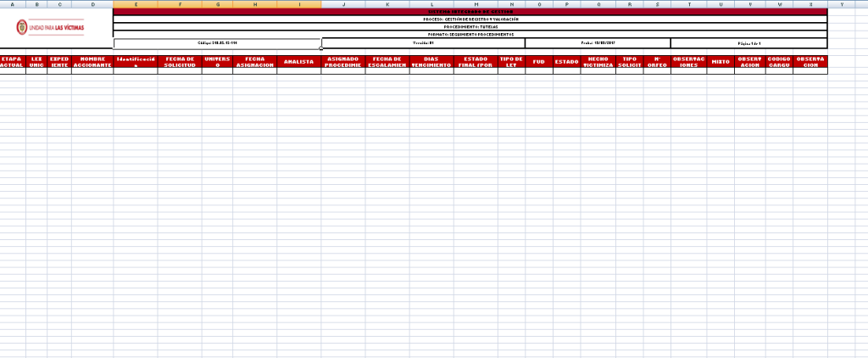Click the FUD header cell
The width and height of the screenshot is (868, 358).
[538, 62]
